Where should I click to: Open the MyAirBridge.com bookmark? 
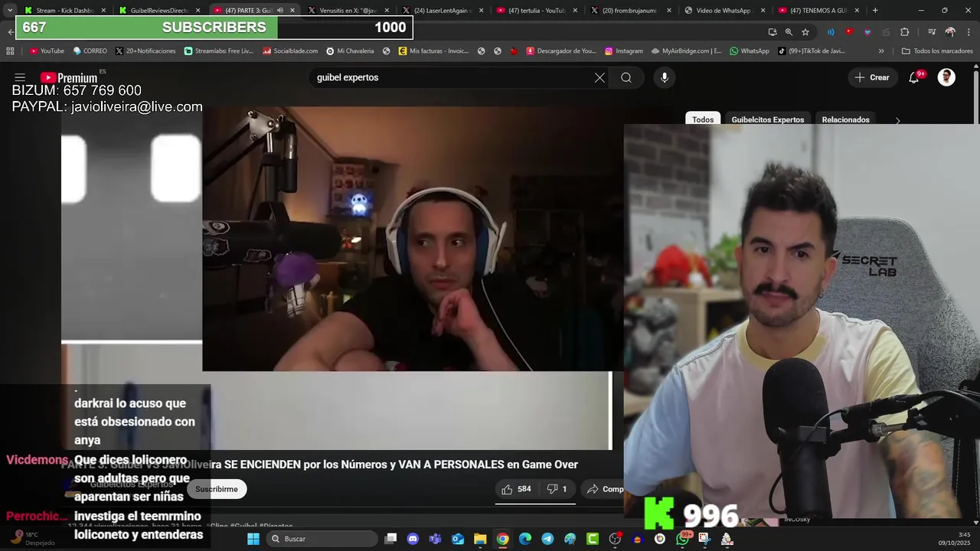coord(686,51)
